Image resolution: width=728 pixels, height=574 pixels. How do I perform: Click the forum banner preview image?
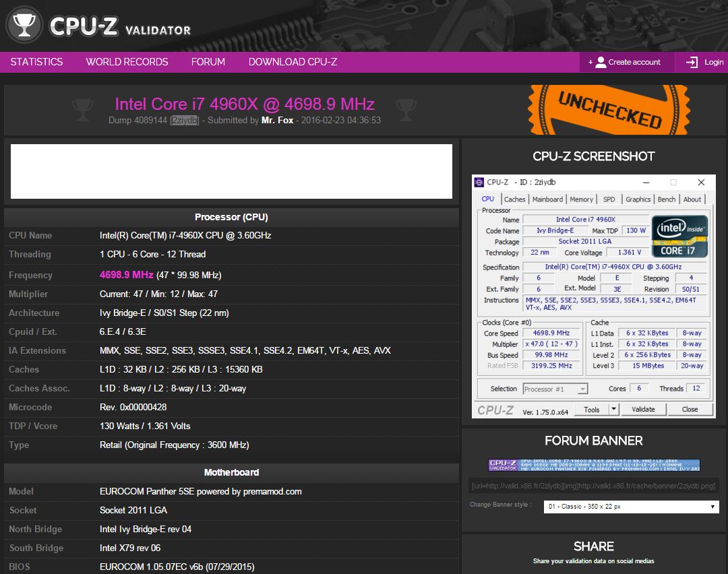(594, 465)
